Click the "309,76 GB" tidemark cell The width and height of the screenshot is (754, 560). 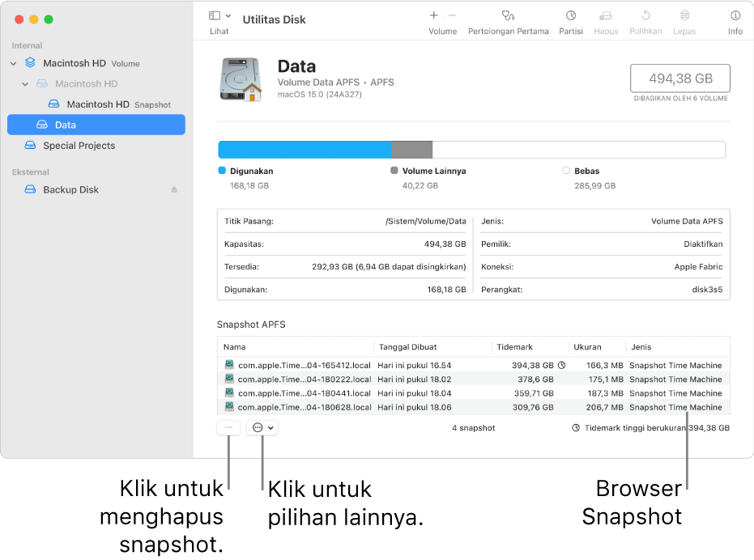pos(533,407)
